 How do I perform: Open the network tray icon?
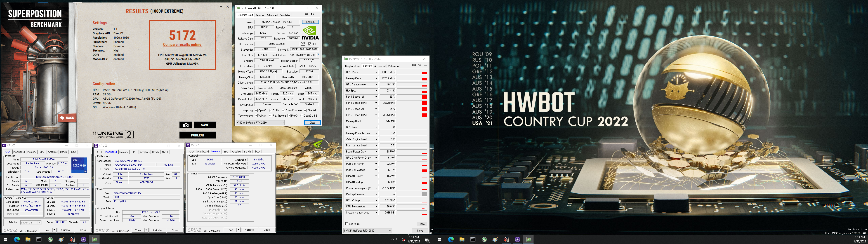point(398,240)
